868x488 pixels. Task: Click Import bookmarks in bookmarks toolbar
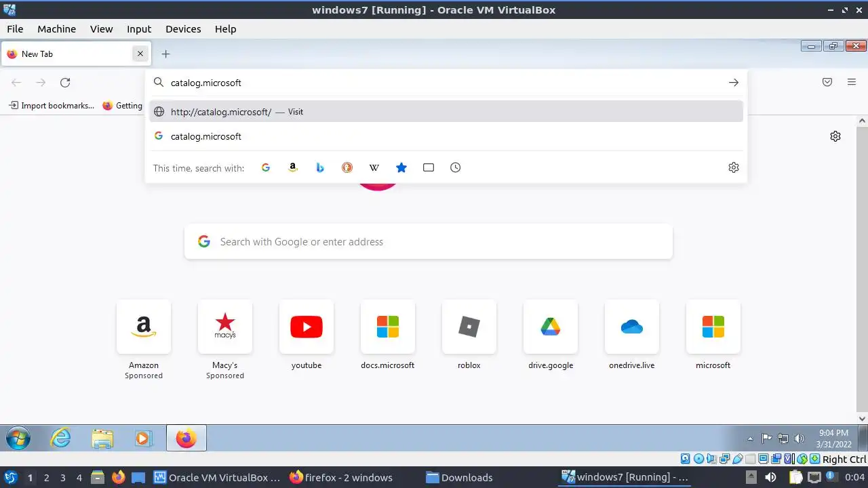click(52, 106)
